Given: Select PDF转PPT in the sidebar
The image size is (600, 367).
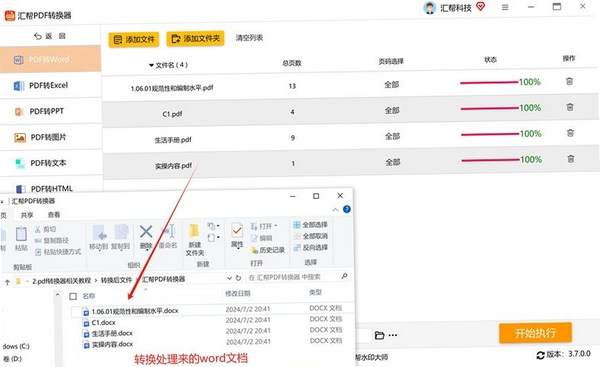Looking at the screenshot, I should [x=50, y=111].
